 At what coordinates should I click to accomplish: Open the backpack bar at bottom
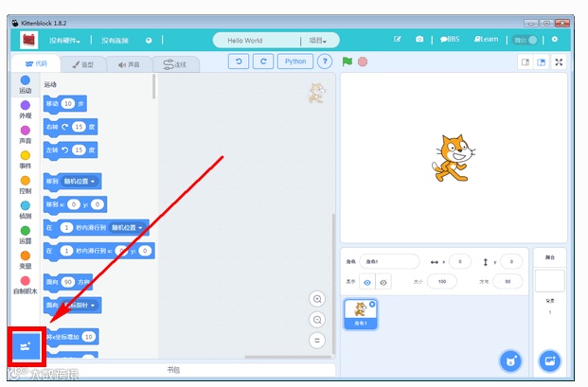coord(173,370)
